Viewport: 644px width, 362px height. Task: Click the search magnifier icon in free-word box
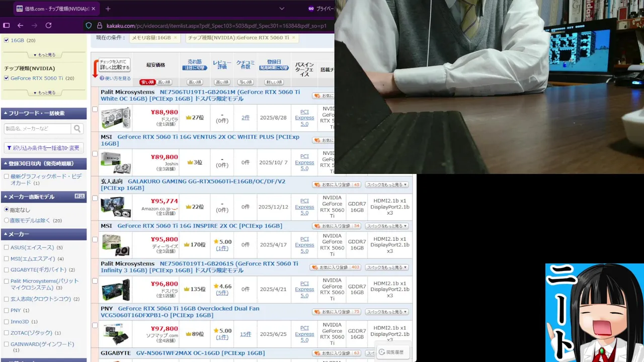pos(77,129)
